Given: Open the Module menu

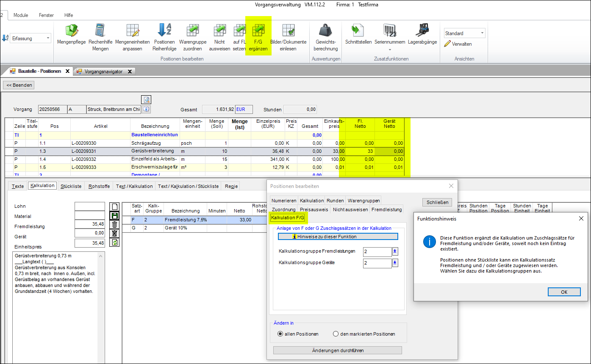Looking at the screenshot, I should pos(21,15).
